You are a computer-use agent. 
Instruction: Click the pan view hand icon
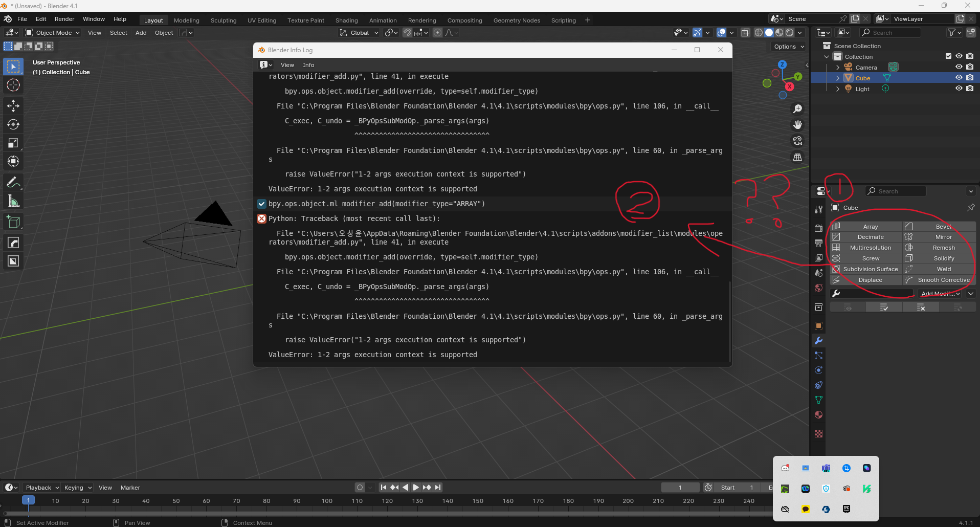(797, 125)
